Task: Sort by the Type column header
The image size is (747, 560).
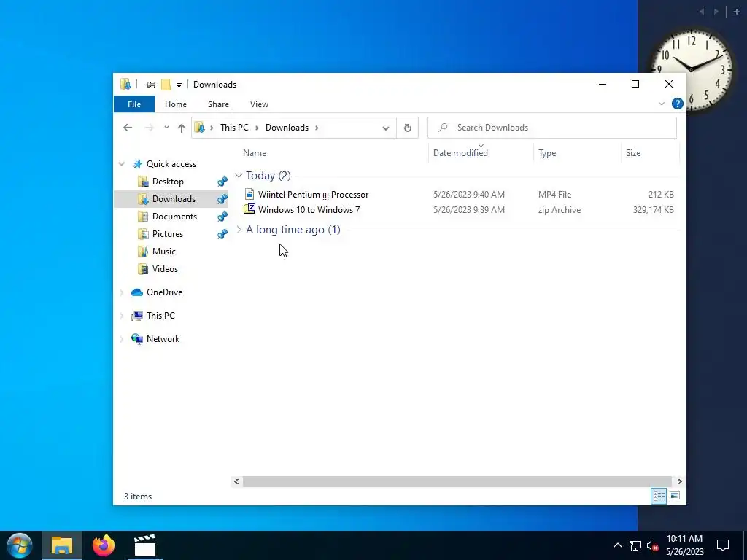Action: pos(547,153)
